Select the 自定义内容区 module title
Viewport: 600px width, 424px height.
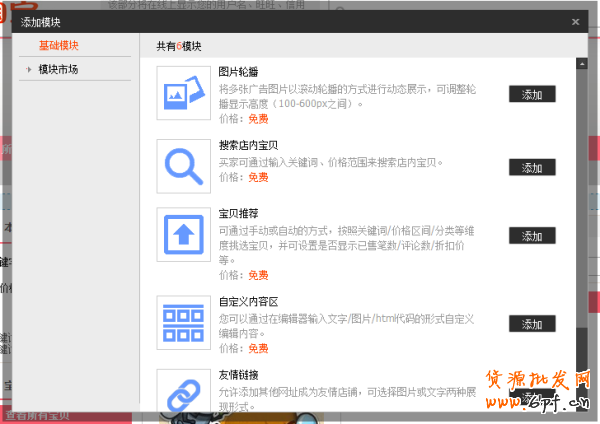(248, 300)
